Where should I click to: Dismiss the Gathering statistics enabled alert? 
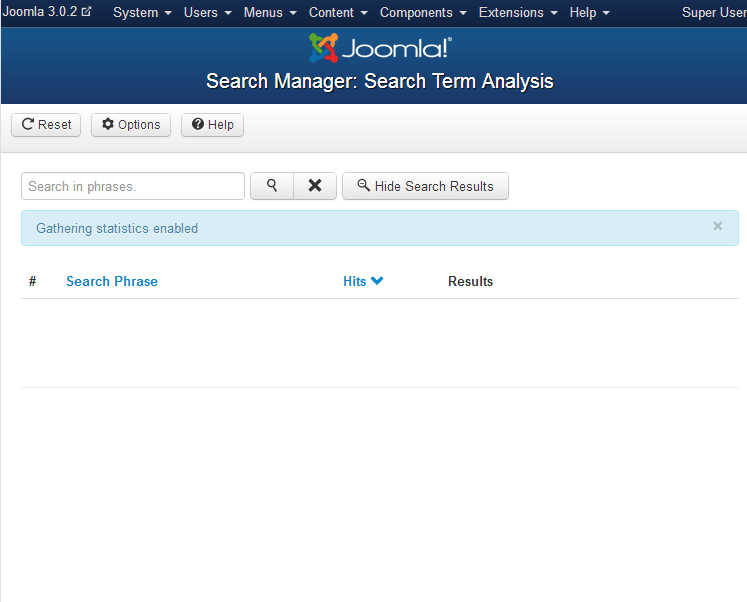717,226
